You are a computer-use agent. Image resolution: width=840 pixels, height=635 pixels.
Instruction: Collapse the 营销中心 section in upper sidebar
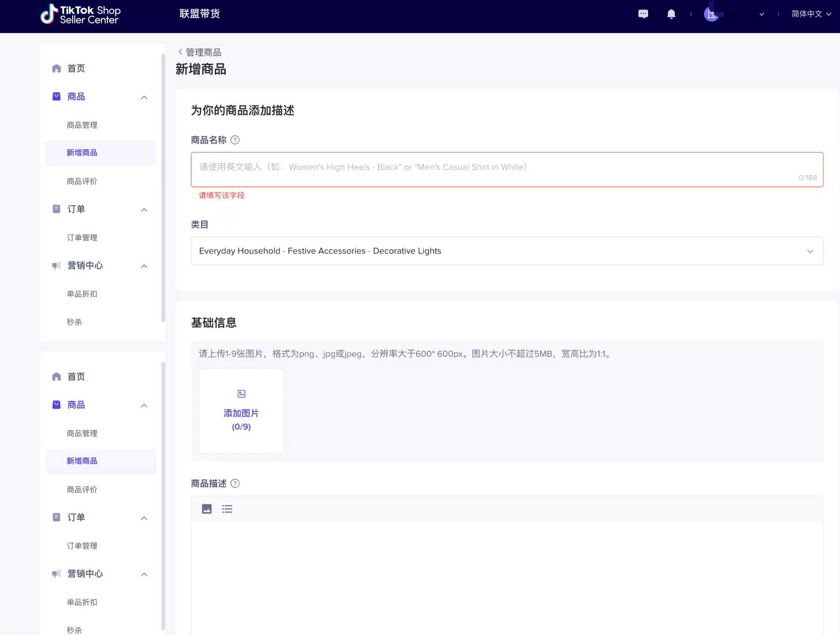coord(144,266)
